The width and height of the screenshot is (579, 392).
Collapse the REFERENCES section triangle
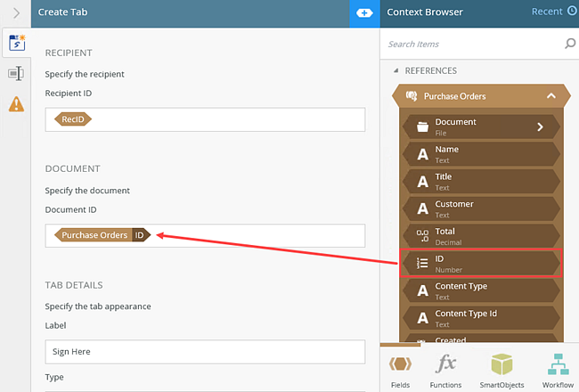pyautogui.click(x=396, y=71)
